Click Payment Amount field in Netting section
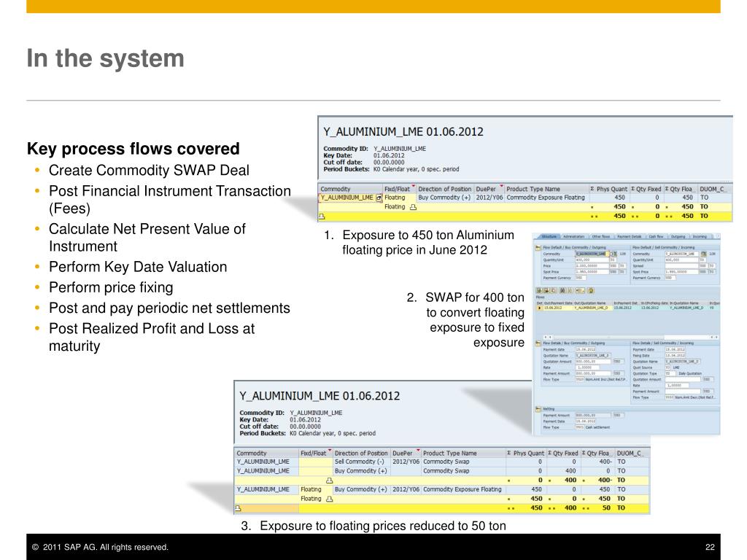 click(593, 415)
